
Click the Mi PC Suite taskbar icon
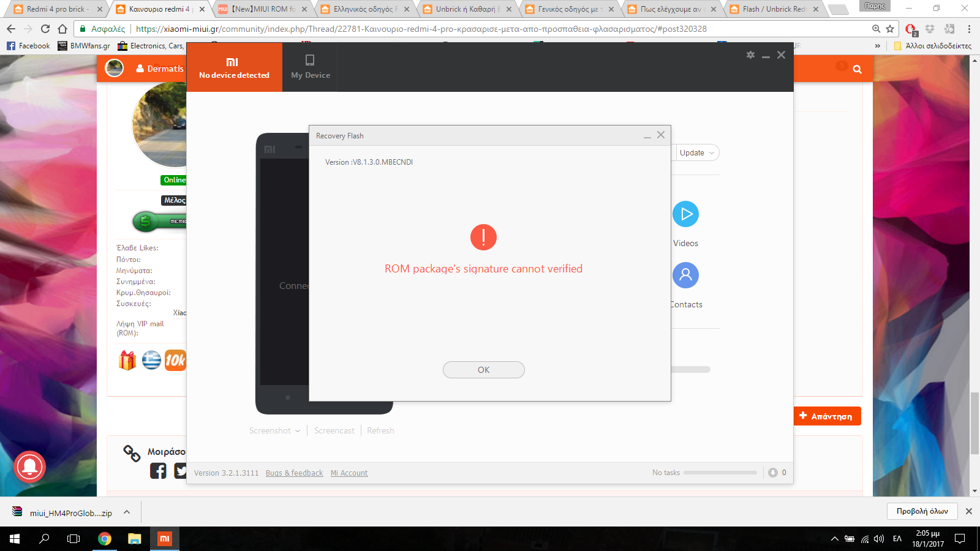coord(164,539)
